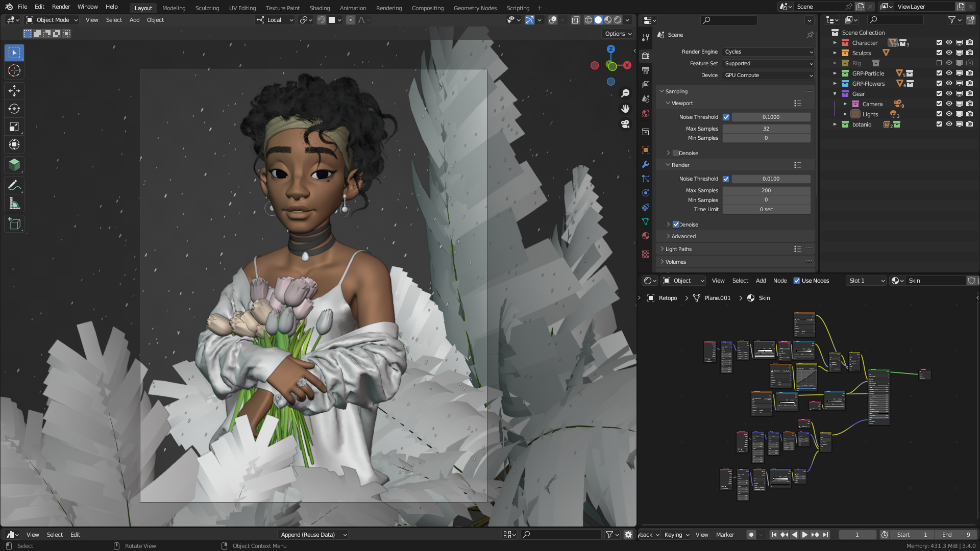Hide the Sculpts collection in viewport
This screenshot has width=980, height=551.
(949, 53)
